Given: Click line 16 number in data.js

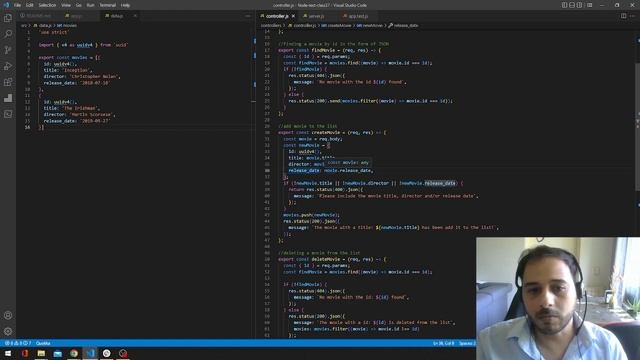Looking at the screenshot, I should point(27,127).
